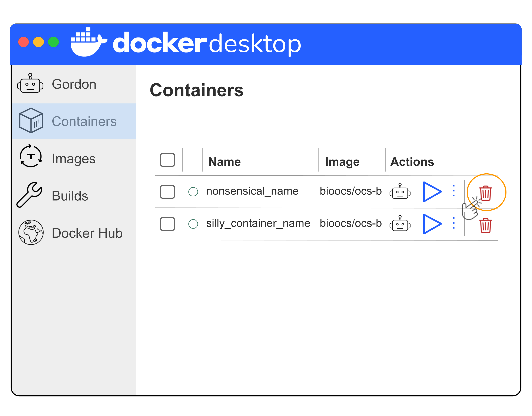Image resolution: width=532 pixels, height=416 pixels.
Task: Check the select-all checkbox in table header
Action: 167,160
